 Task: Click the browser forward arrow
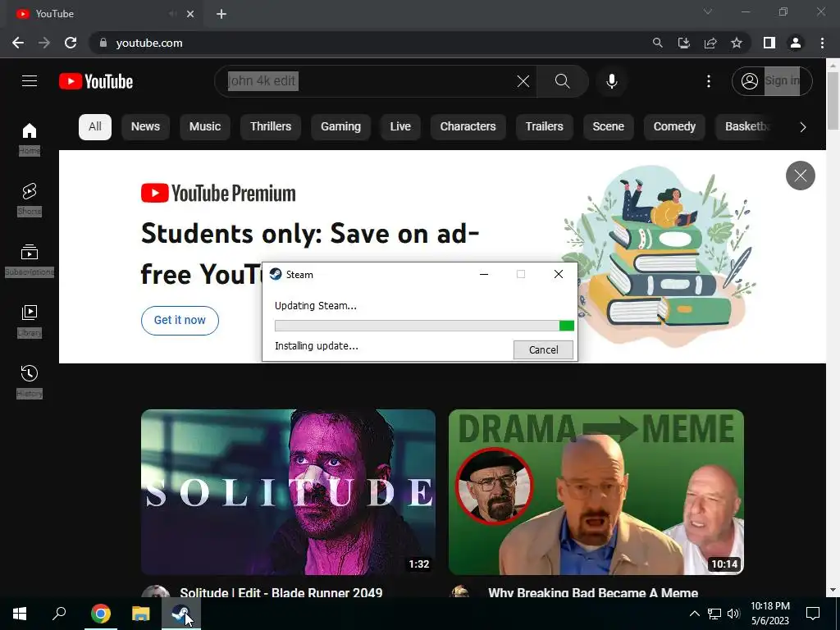(44, 43)
